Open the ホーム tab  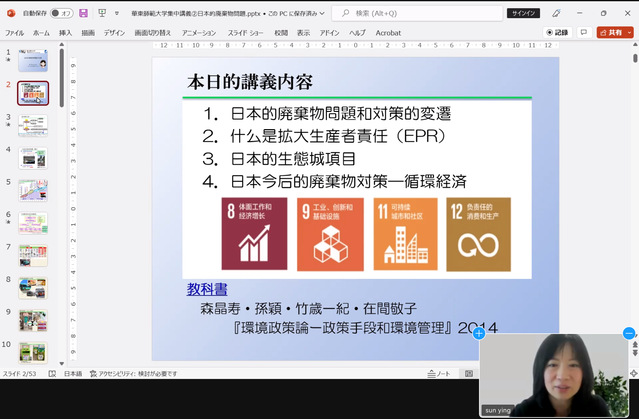click(41, 33)
